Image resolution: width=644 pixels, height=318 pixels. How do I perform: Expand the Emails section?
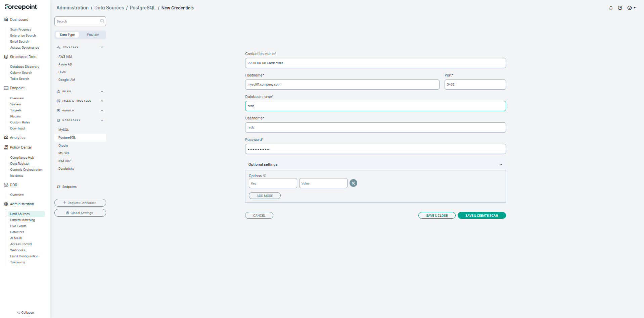pos(102,111)
